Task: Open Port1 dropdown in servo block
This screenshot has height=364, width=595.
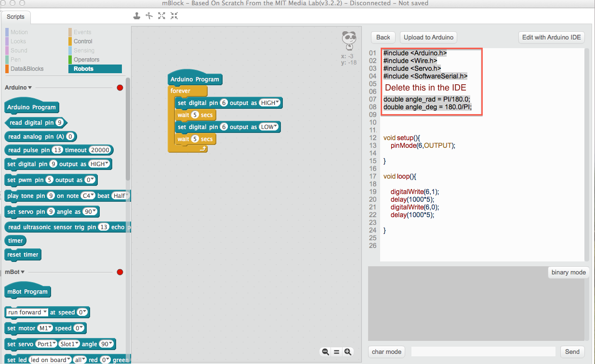Action: (x=45, y=344)
